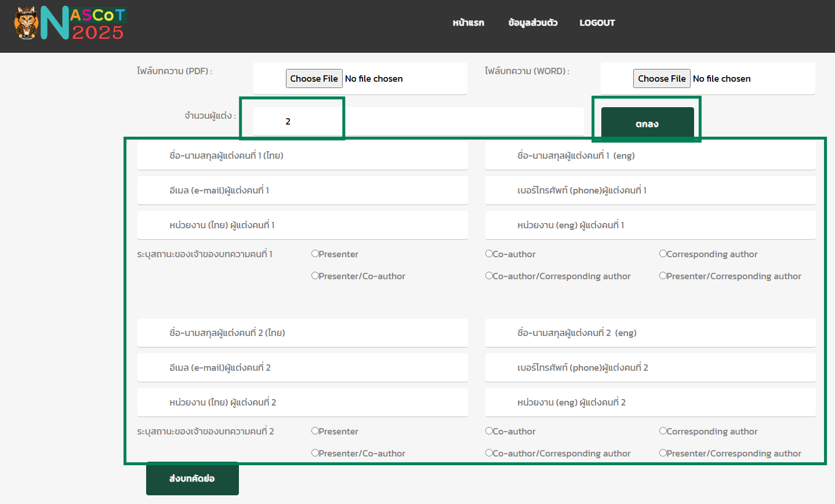Select Corresponding author for author 2

click(663, 431)
